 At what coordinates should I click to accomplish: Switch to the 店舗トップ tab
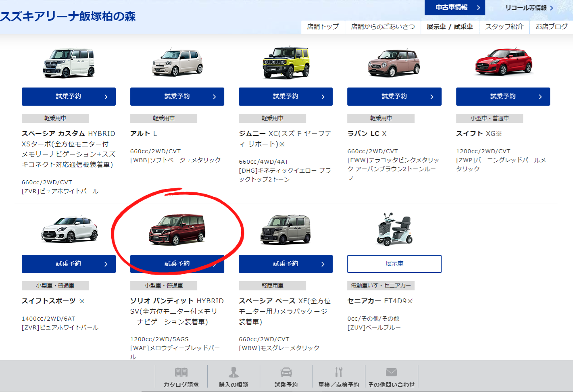323,27
